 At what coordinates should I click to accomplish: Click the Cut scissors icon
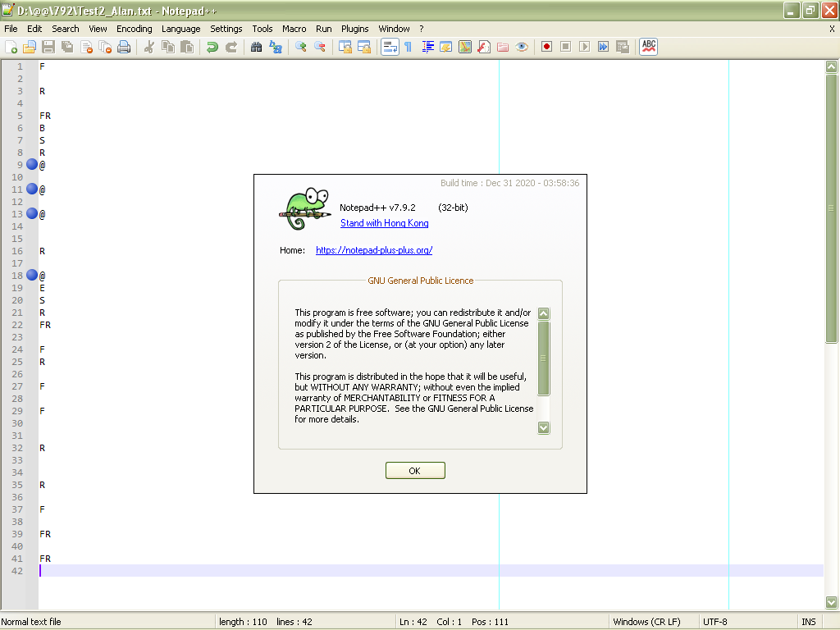pos(149,47)
